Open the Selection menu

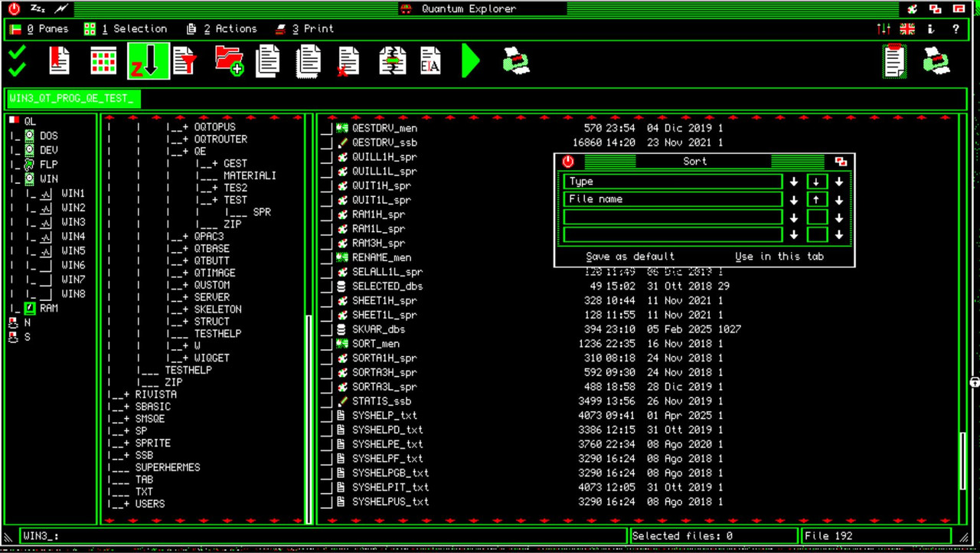pos(126,29)
